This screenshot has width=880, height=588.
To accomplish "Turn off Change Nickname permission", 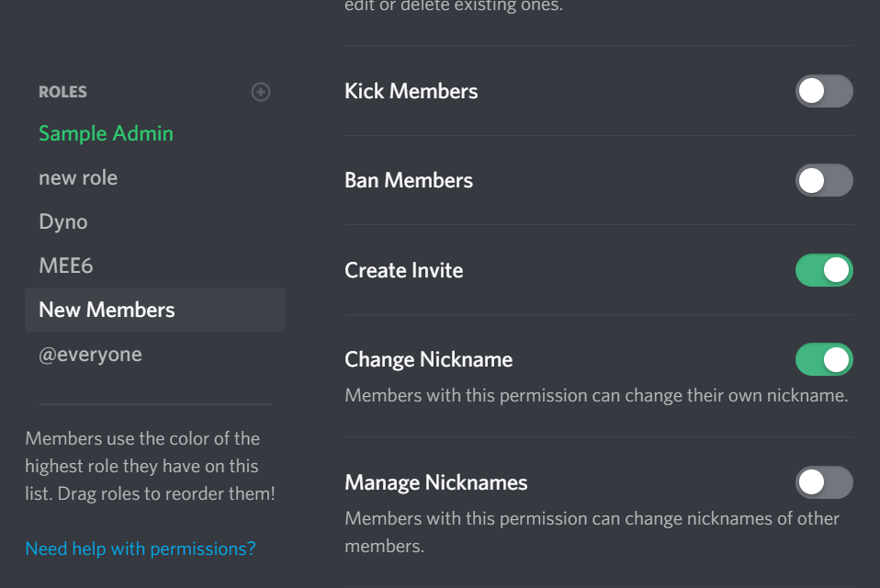I will pyautogui.click(x=824, y=359).
